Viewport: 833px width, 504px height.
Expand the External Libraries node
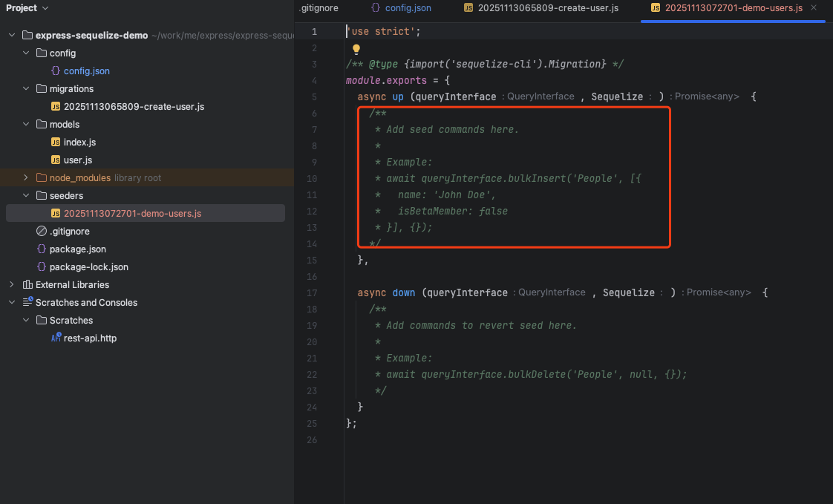(x=12, y=285)
